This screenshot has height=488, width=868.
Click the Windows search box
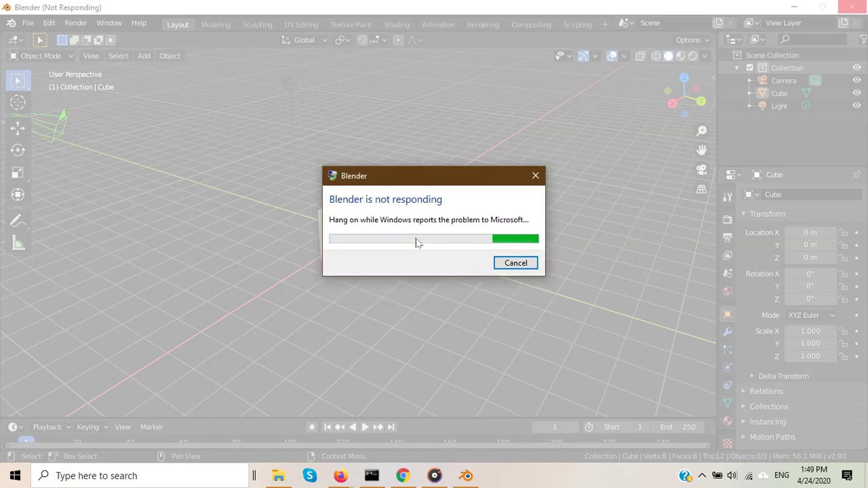[x=140, y=476]
